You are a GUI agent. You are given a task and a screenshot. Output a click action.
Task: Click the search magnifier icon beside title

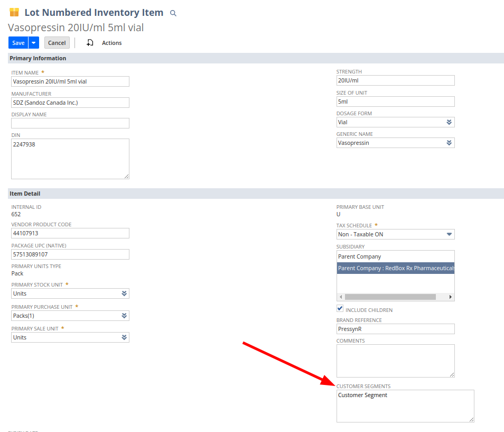tap(173, 13)
